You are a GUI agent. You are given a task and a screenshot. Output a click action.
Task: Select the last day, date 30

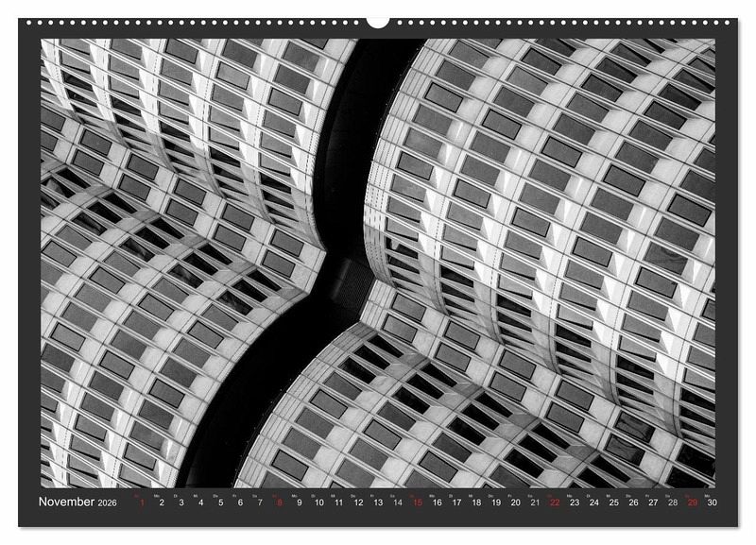[x=713, y=502]
